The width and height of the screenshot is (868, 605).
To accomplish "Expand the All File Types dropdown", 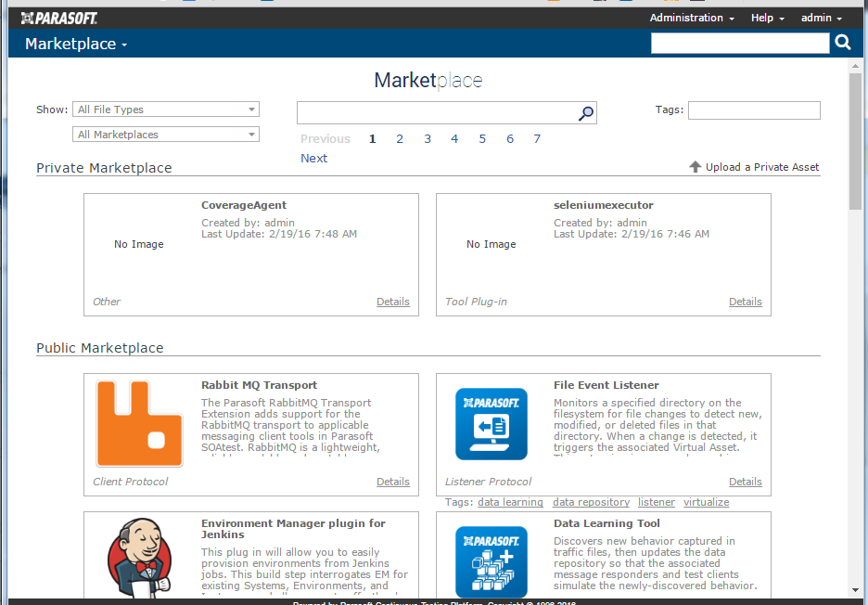I will click(x=165, y=109).
